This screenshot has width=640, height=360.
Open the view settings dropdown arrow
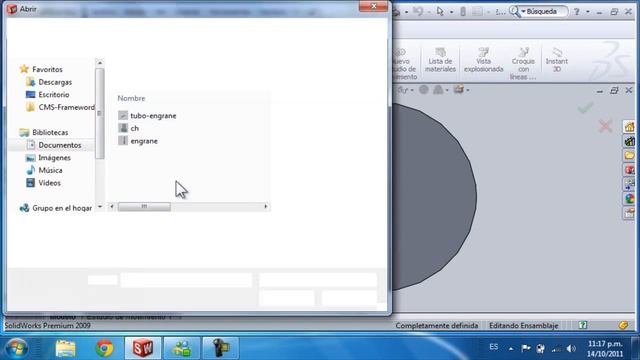[x=468, y=90]
